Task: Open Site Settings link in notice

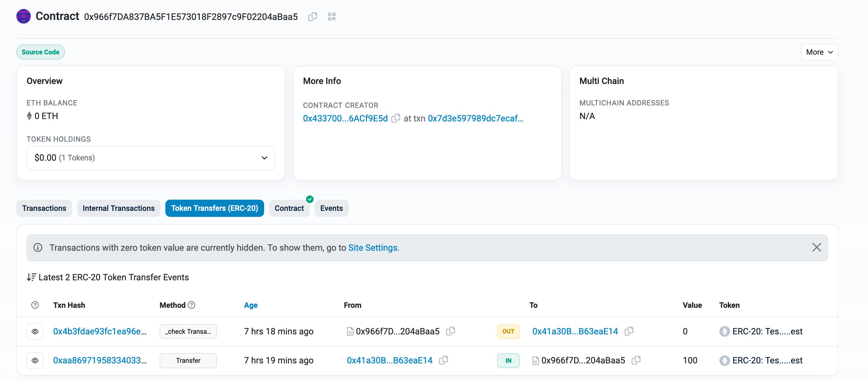Action: pyautogui.click(x=374, y=248)
